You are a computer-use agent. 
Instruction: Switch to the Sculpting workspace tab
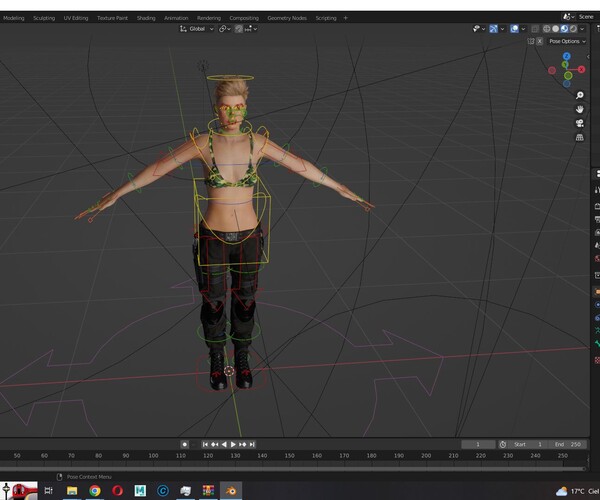click(x=44, y=18)
